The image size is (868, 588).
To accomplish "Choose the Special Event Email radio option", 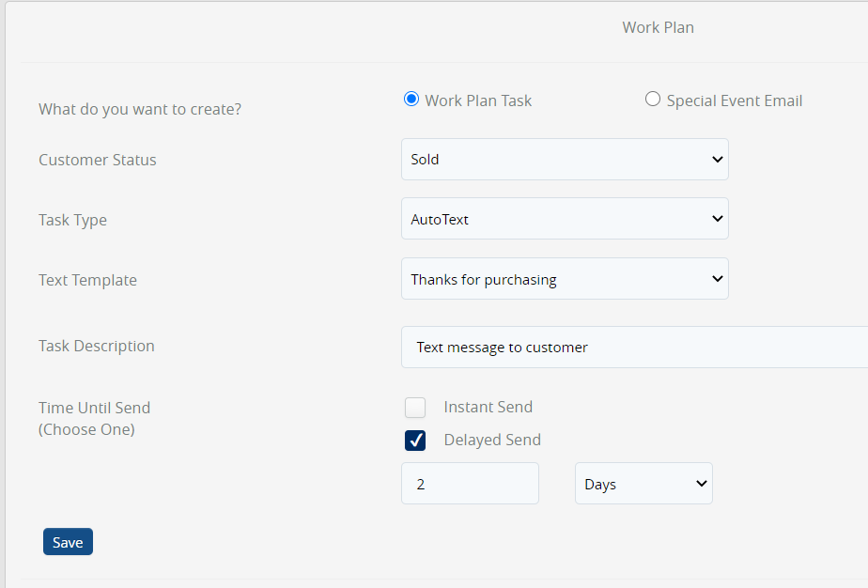I will click(x=653, y=100).
